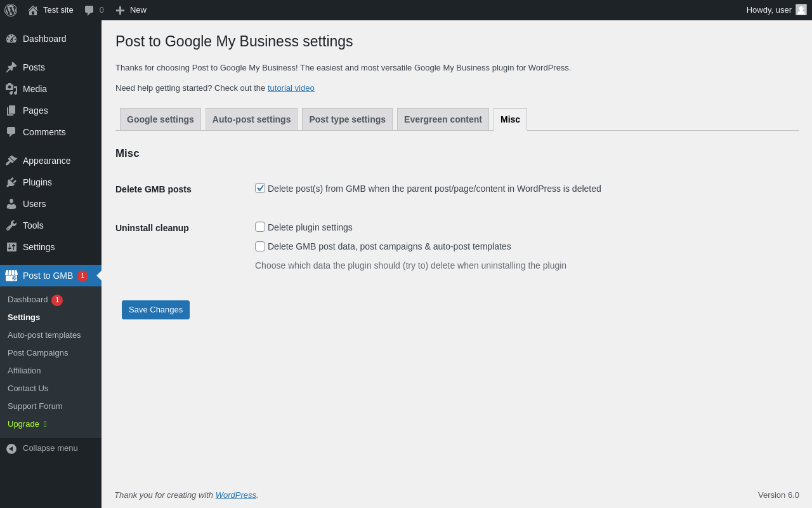
Task: Click the WordPress logo icon
Action: click(x=11, y=10)
